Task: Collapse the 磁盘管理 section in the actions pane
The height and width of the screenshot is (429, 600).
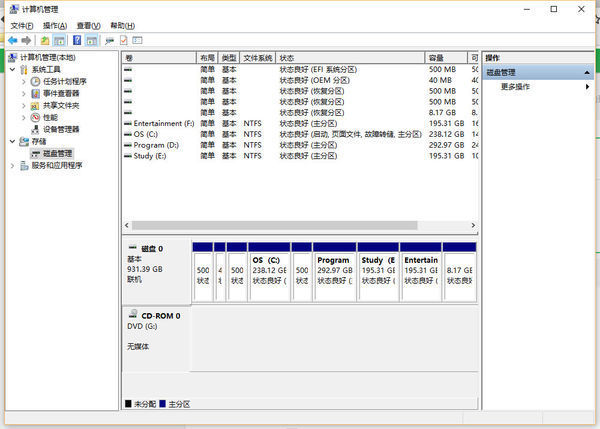Action: 587,73
